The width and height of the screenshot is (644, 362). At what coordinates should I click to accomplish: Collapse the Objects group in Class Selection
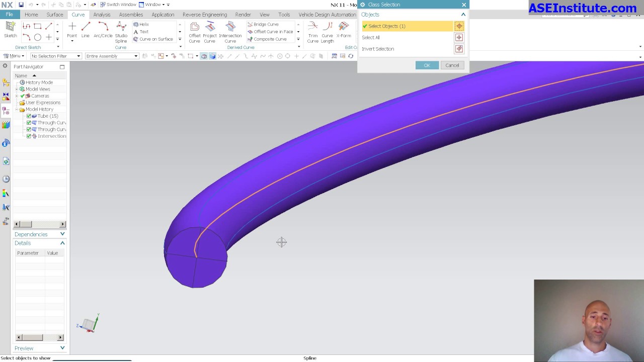coord(463,15)
